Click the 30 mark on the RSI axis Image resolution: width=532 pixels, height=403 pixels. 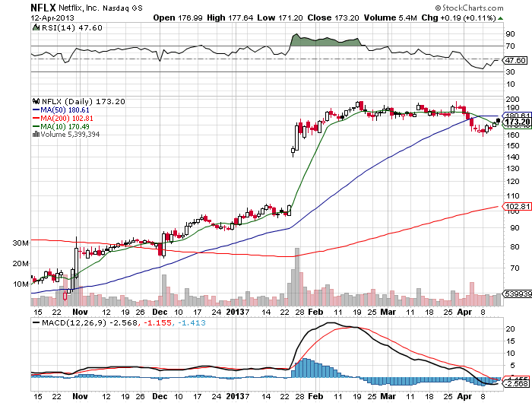click(x=510, y=71)
